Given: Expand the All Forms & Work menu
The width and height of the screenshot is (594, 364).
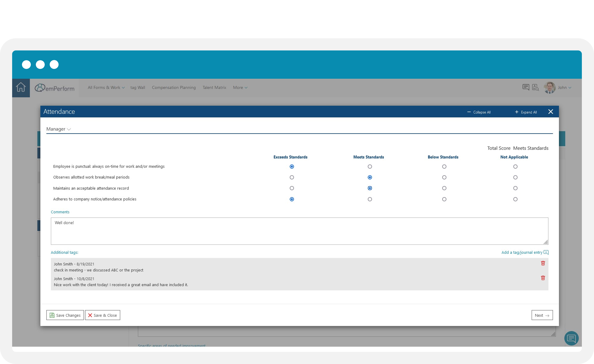Looking at the screenshot, I should pos(106,87).
